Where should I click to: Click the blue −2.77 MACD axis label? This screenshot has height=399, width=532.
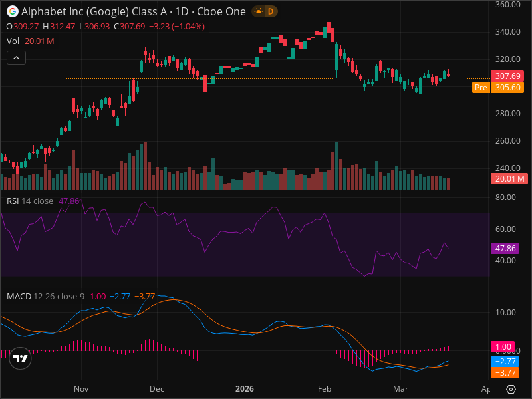(x=505, y=361)
